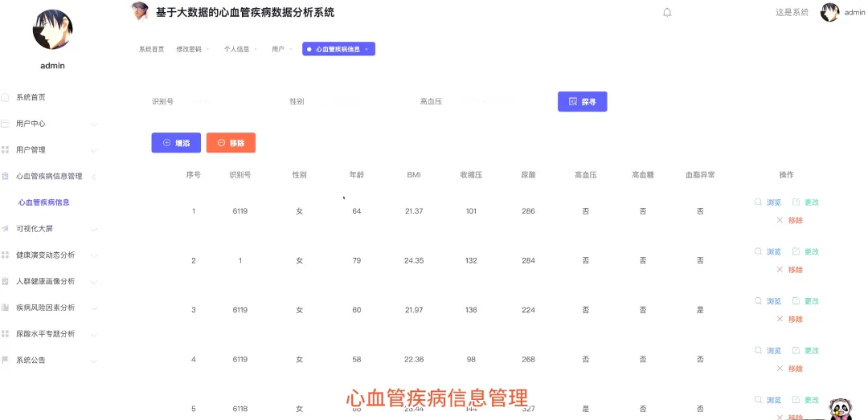
Task: Click the 探寻 search button
Action: [583, 102]
